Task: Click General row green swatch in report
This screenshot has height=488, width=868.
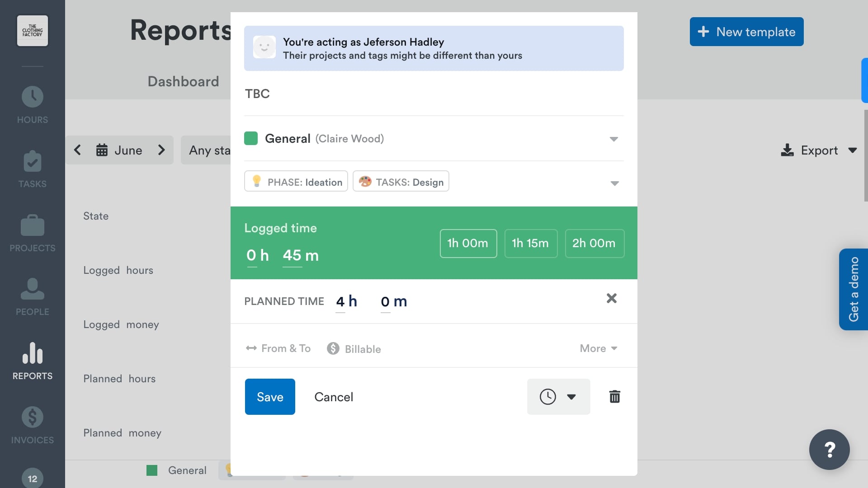Action: (152, 470)
